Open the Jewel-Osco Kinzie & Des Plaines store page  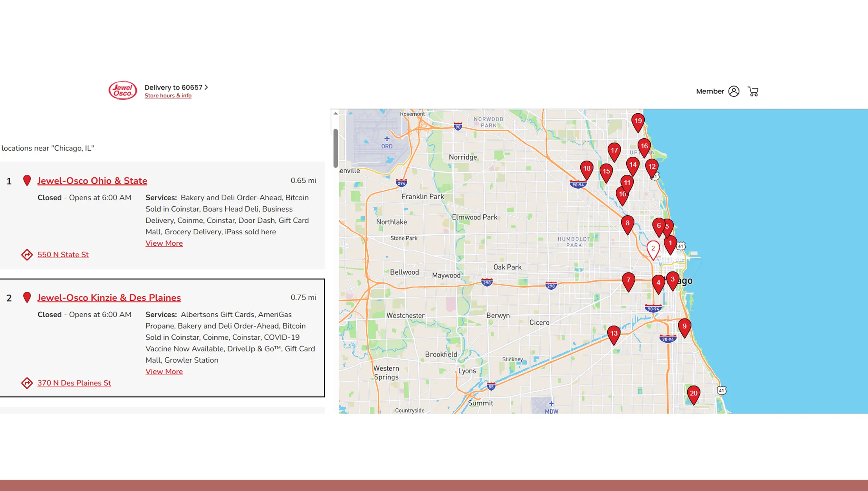coord(109,297)
